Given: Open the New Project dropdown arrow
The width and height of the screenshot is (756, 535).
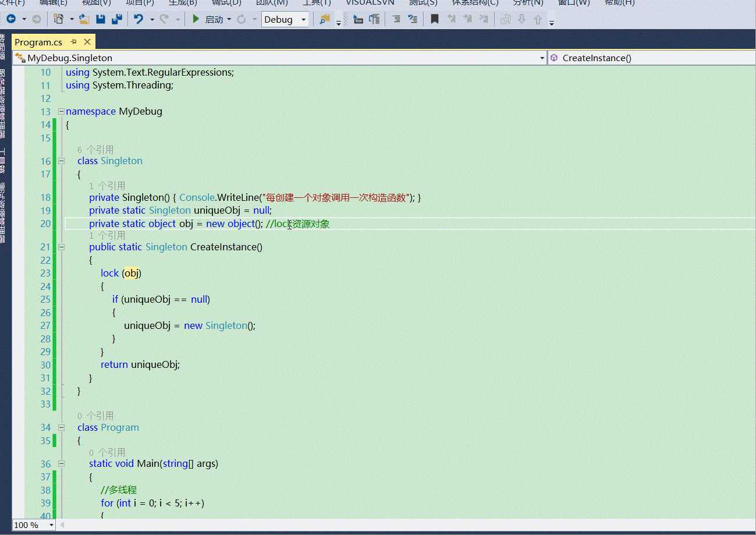Looking at the screenshot, I should 72,19.
